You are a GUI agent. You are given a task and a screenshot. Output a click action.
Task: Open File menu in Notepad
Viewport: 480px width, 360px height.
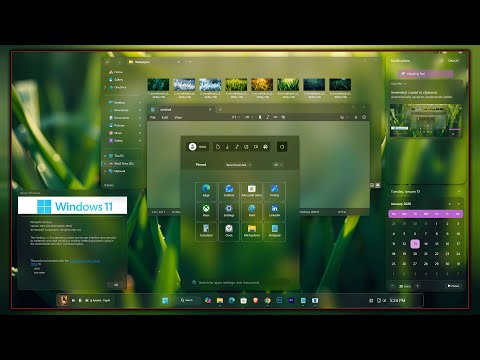(x=153, y=117)
